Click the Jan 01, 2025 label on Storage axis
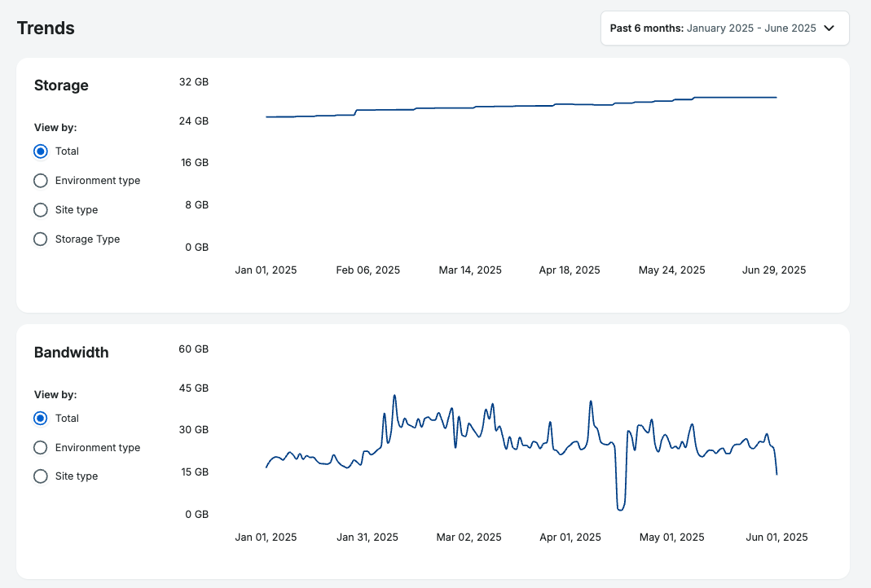871x588 pixels. (266, 270)
